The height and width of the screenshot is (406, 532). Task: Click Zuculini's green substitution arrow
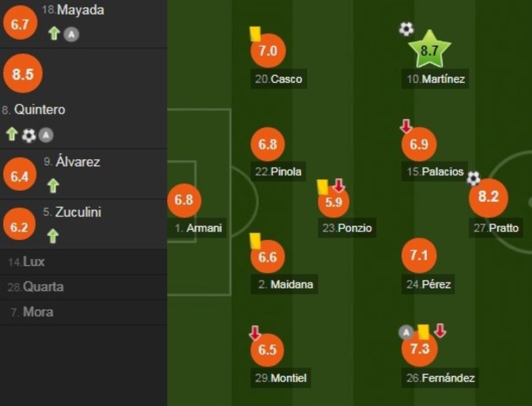click(53, 236)
